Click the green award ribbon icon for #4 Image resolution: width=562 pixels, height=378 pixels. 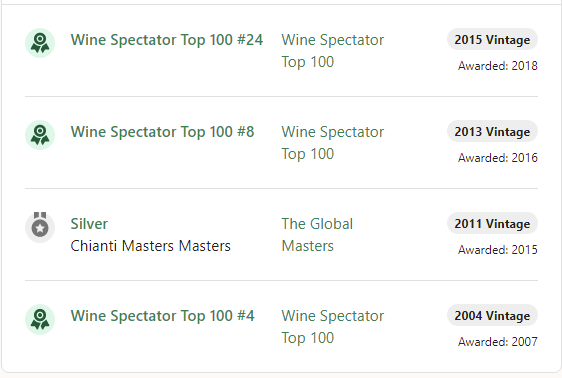point(40,319)
